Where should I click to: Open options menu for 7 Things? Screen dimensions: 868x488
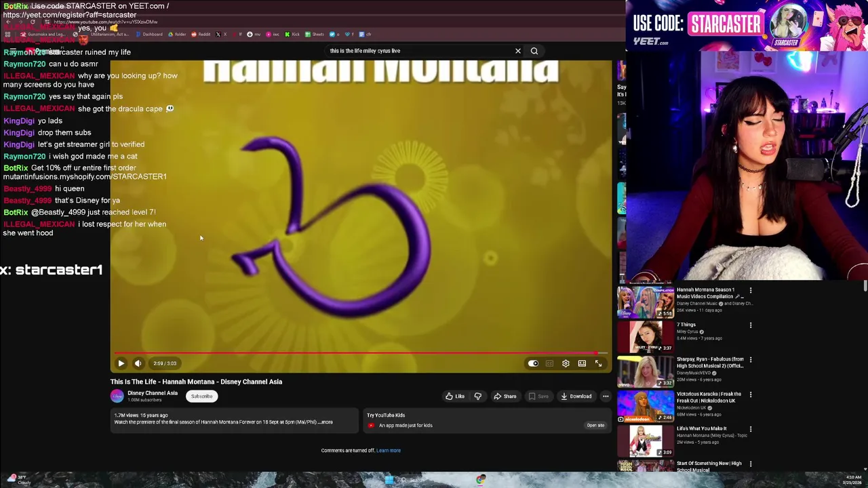coord(751,325)
